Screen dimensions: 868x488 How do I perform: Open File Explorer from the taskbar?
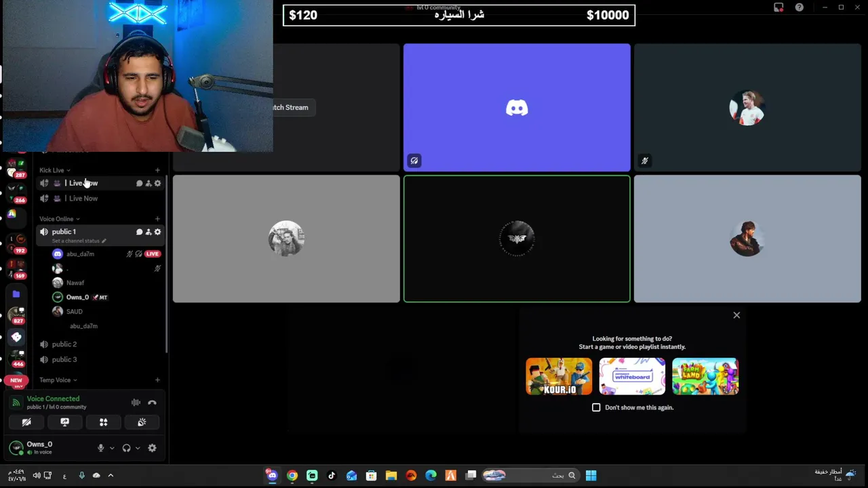point(391,475)
